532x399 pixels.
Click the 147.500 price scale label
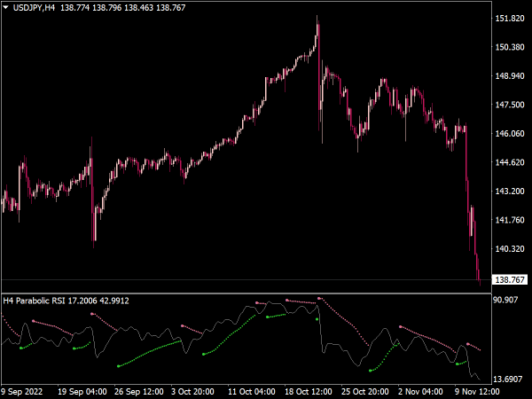(x=510, y=105)
